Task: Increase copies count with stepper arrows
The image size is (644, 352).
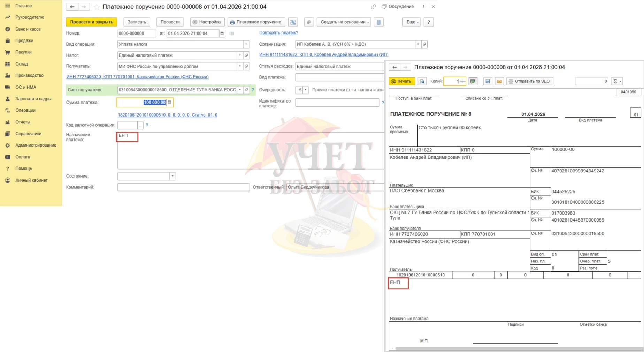Action: (x=462, y=80)
